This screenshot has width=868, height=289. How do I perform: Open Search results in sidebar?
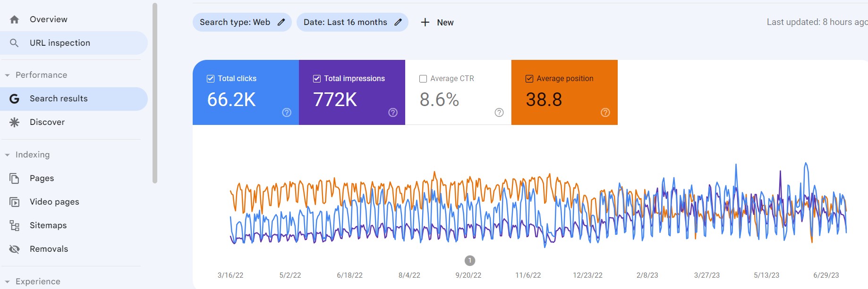(x=59, y=99)
